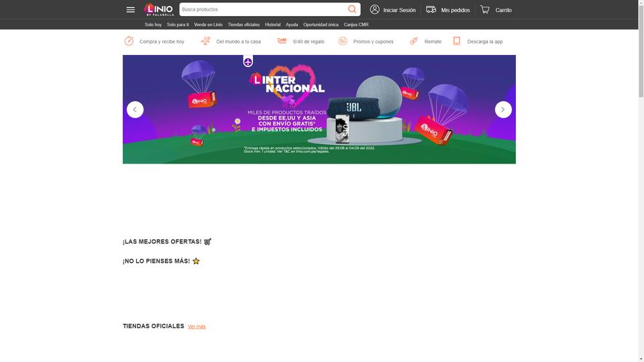Click the airplane badge on the banner
The width and height of the screenshot is (644, 362).
[248, 62]
